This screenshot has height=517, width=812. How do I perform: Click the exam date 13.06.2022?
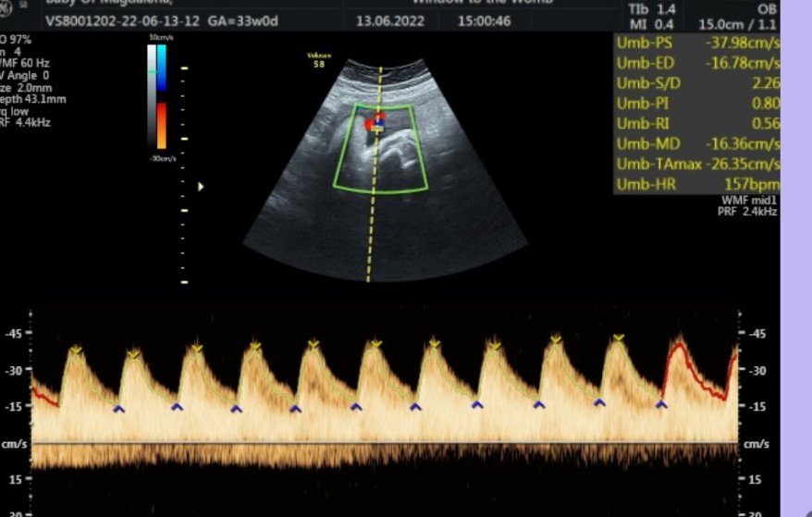coord(390,21)
